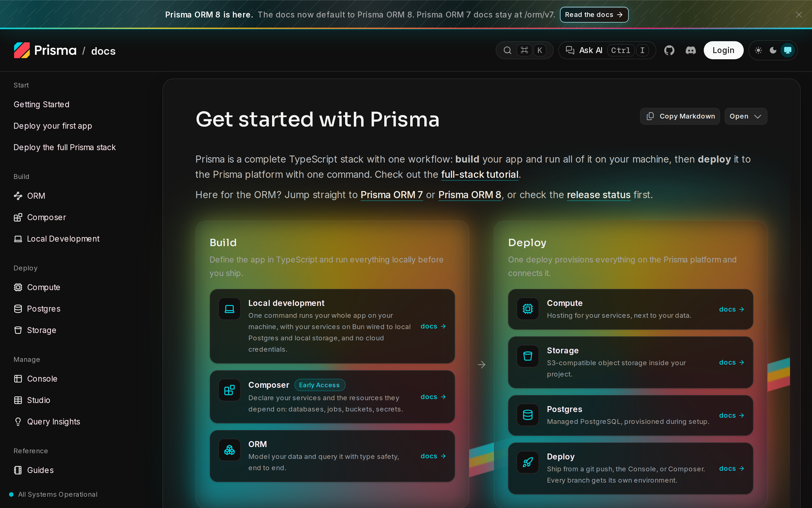The width and height of the screenshot is (812, 508).
Task: Click the search box with ⌘ K shortcut
Action: pos(524,51)
